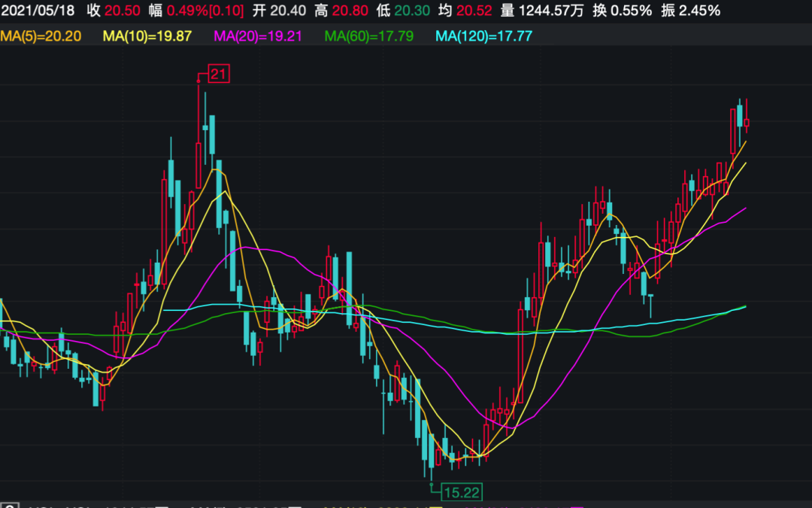Image resolution: width=812 pixels, height=508 pixels.
Task: Select the MA(60)=17.79 indicator label
Action: pos(369,36)
